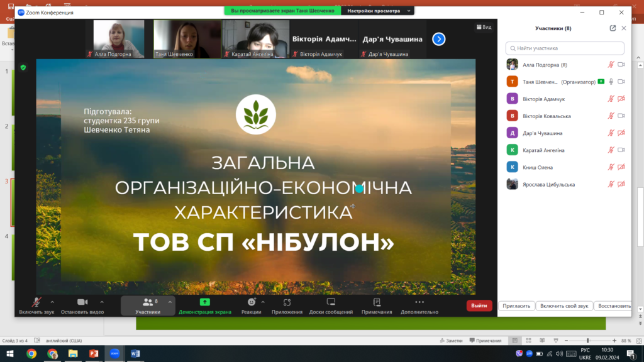Screen dimensions: 644x362
Task: Click the green encryption shield icon
Action: (23, 67)
